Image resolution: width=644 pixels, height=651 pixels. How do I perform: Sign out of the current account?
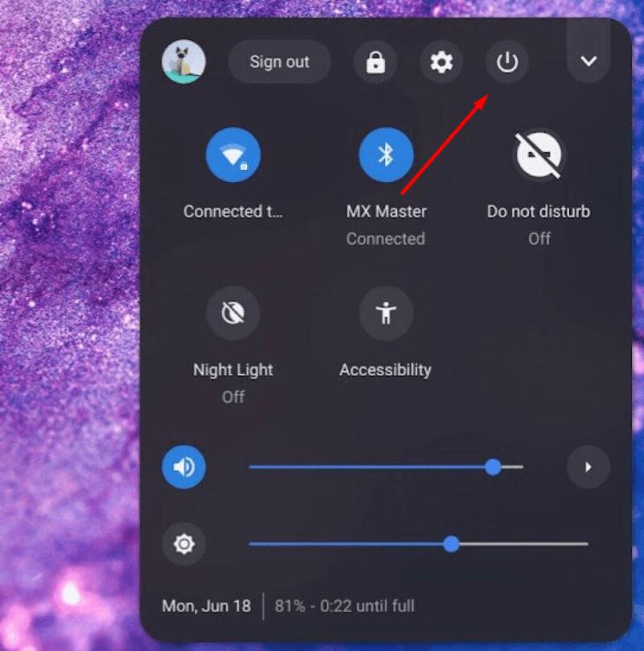tap(279, 62)
